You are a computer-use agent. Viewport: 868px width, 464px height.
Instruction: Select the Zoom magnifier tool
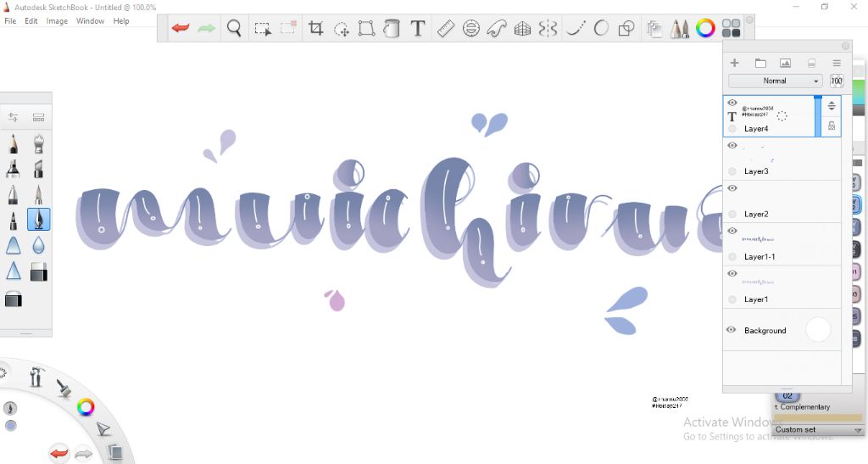click(234, 28)
